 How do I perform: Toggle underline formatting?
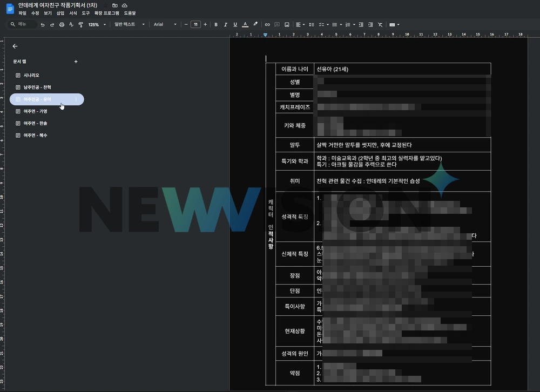235,25
